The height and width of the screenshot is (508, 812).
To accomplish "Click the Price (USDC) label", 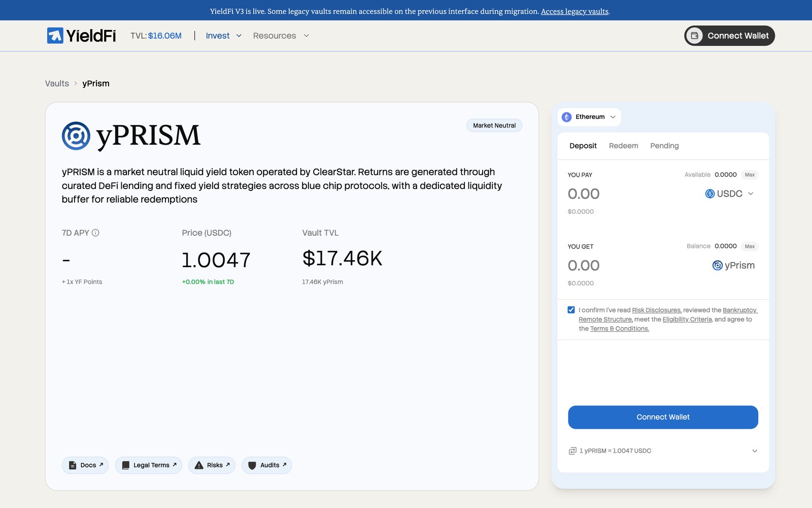I will tap(207, 233).
